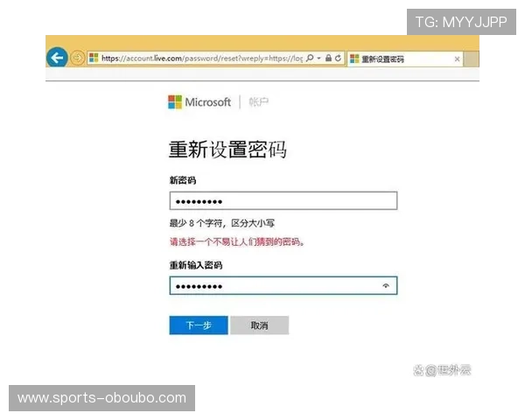
Task: Select the 重新设置密码 browser tab
Action: point(405,59)
